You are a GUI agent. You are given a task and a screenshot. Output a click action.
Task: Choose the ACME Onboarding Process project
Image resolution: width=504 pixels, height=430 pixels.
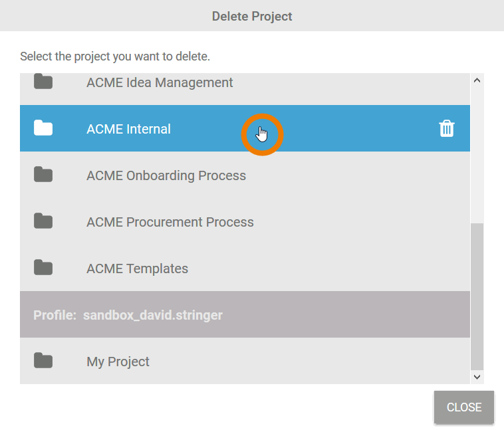pyautogui.click(x=166, y=175)
